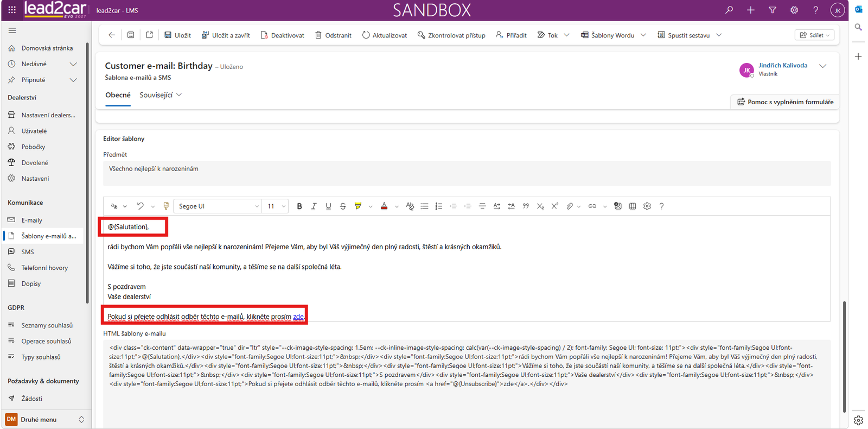Open the Segoe UI font dropdown
The height and width of the screenshot is (429, 868).
[x=218, y=206]
